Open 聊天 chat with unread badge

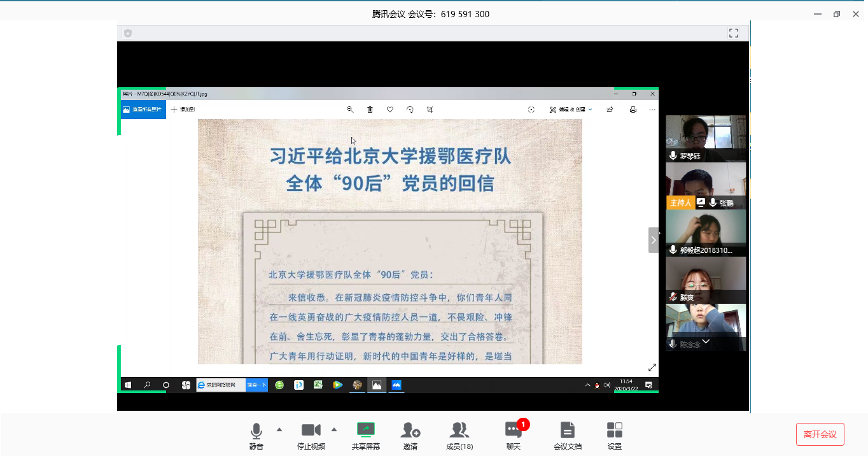(513, 436)
